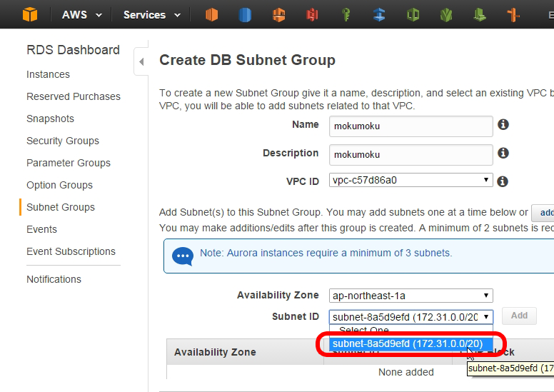Choose subnet-8a5d9efd (172.31.0.0/20) option
554x392 pixels.
click(x=411, y=344)
